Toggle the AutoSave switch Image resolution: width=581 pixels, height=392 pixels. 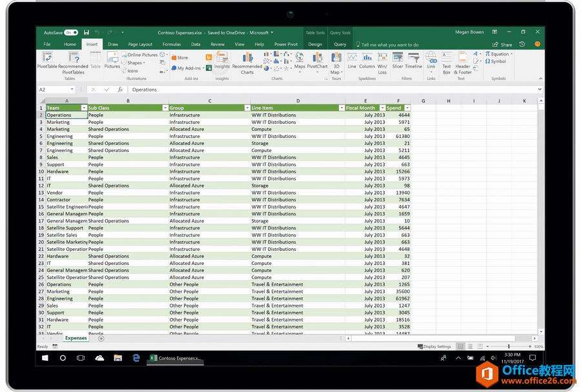71,33
